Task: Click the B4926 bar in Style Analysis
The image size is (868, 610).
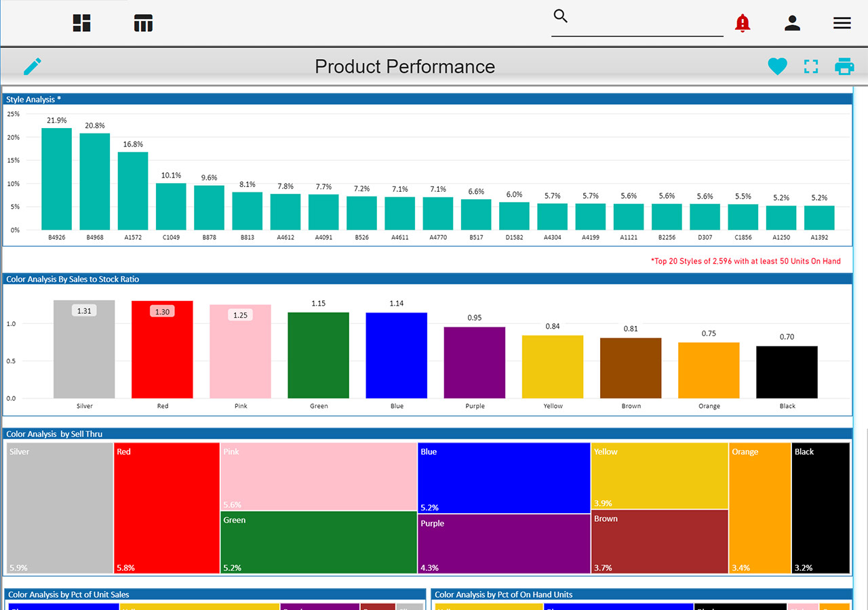Action: [x=56, y=179]
